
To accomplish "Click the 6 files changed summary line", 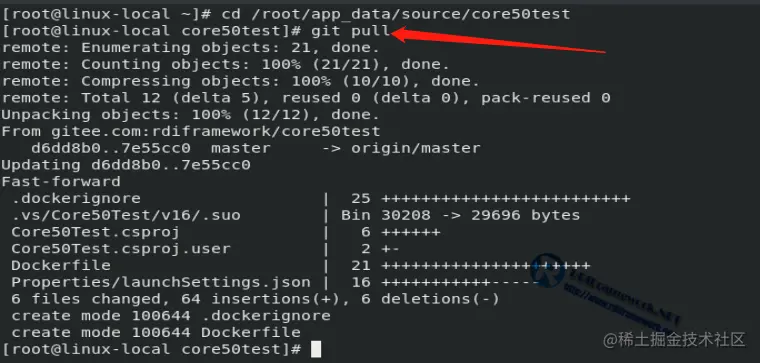I will coord(255,299).
